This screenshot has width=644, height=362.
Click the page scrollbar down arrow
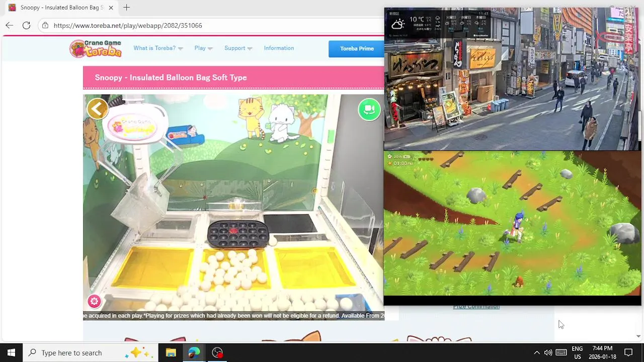coord(638,336)
